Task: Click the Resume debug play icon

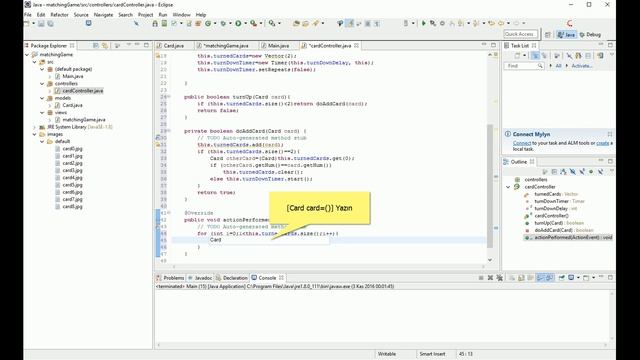Action: coord(424,24)
